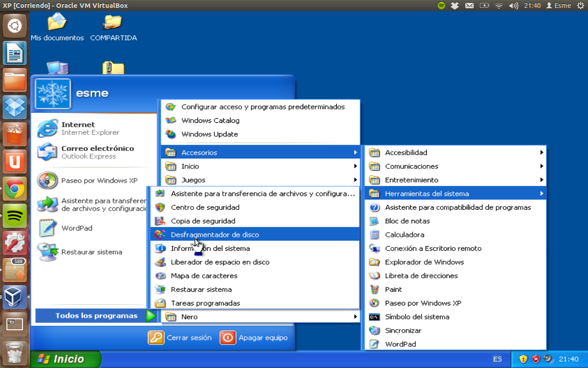
Task: Click esme user snowflake picture
Action: point(53,94)
